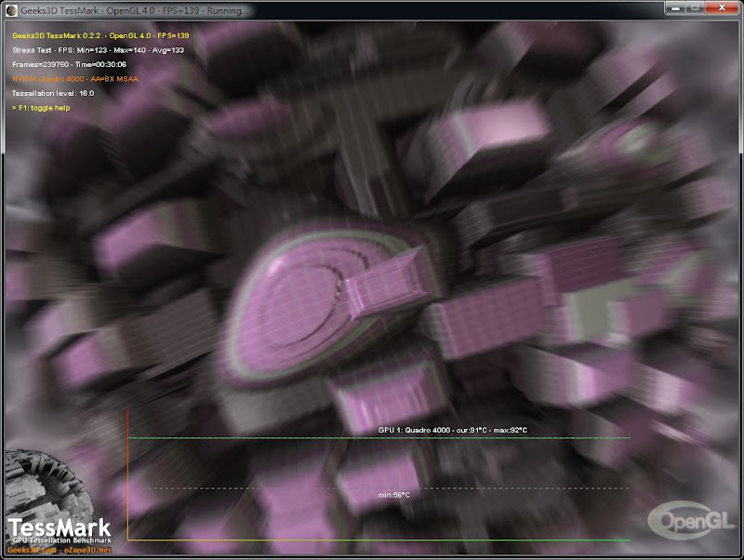Click the 'Tessellation level: 16.0' text
Viewport: 744px width, 560px height.
[x=53, y=94]
